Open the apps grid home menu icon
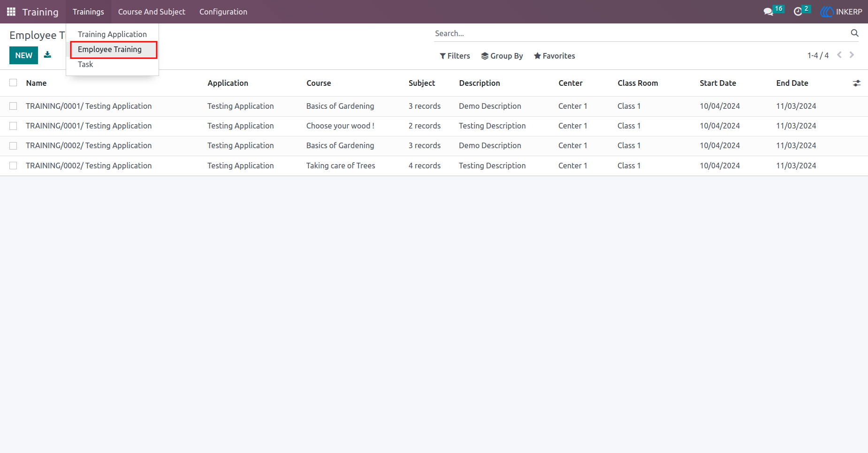The width and height of the screenshot is (868, 453). click(x=11, y=12)
